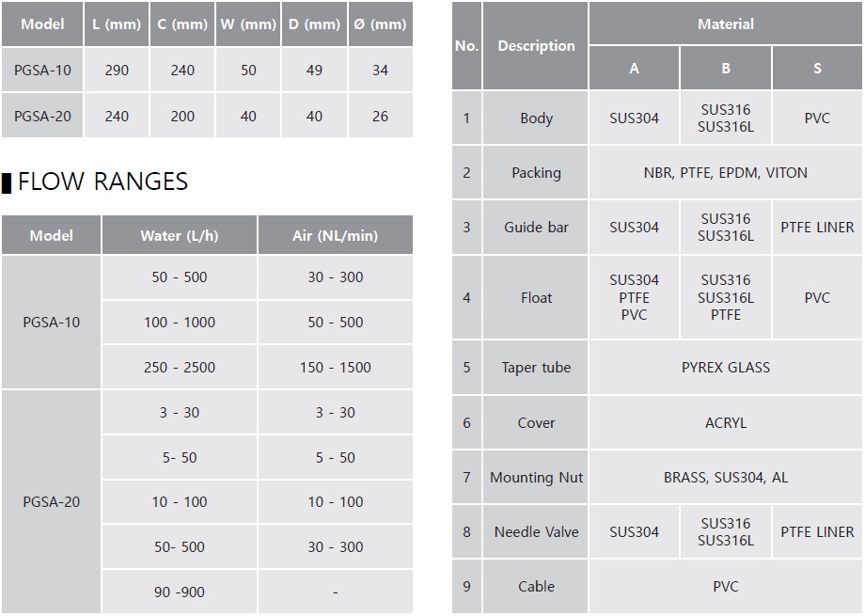Select the Ø (mm) column header
The height and width of the screenshot is (616, 865).
[380, 24]
